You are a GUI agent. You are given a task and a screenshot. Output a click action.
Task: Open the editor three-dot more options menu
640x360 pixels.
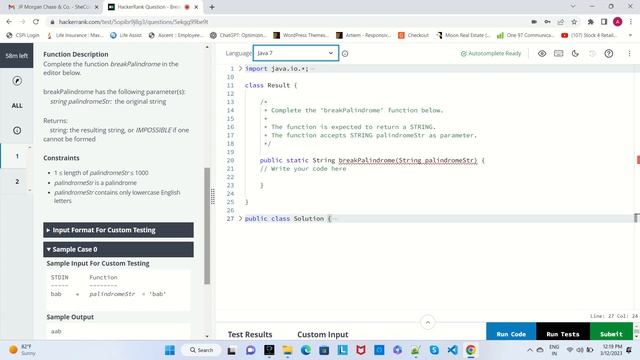click(629, 53)
